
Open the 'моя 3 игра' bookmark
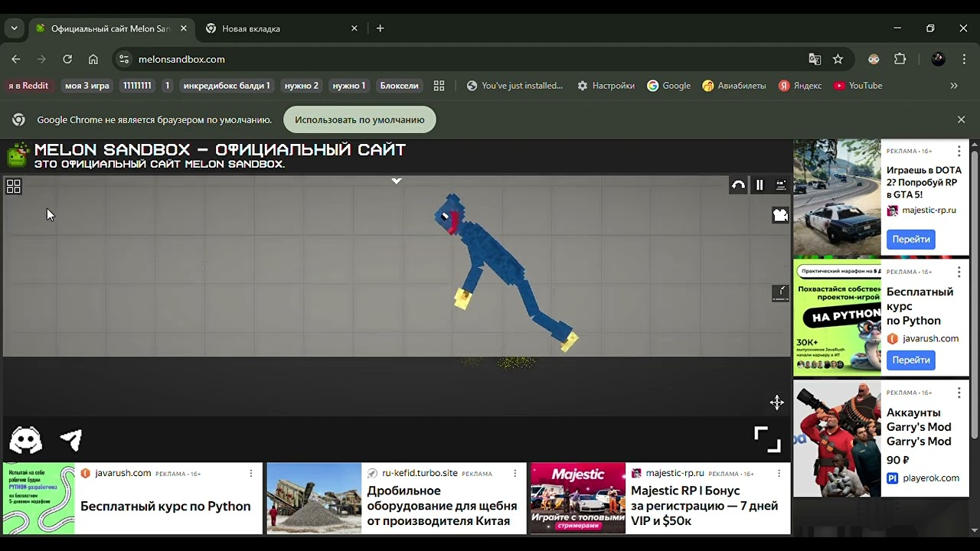[87, 86]
